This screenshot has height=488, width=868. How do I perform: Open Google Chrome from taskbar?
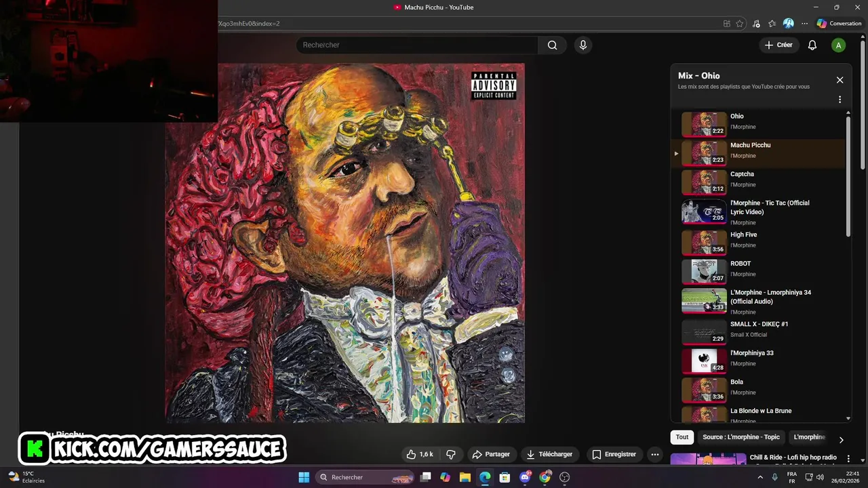click(545, 477)
